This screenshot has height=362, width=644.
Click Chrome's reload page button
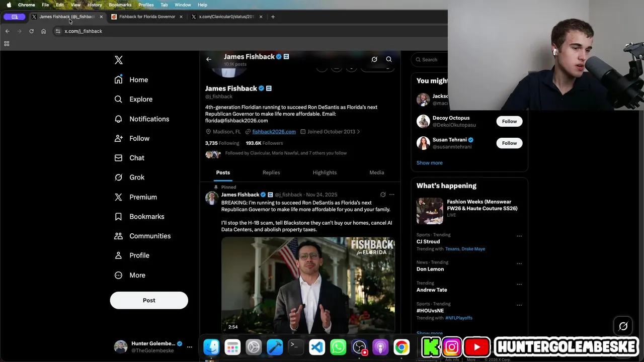coord(31,31)
